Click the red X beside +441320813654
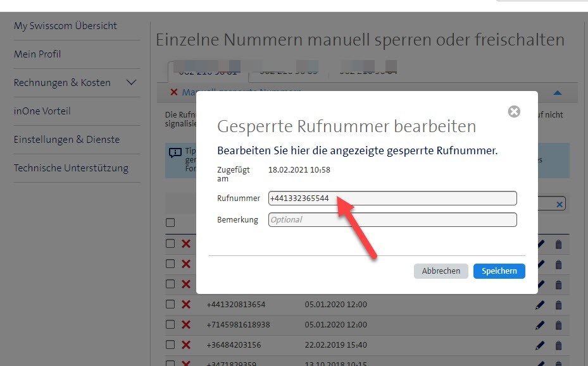Viewport: 588px width, 366px height. coord(186,305)
